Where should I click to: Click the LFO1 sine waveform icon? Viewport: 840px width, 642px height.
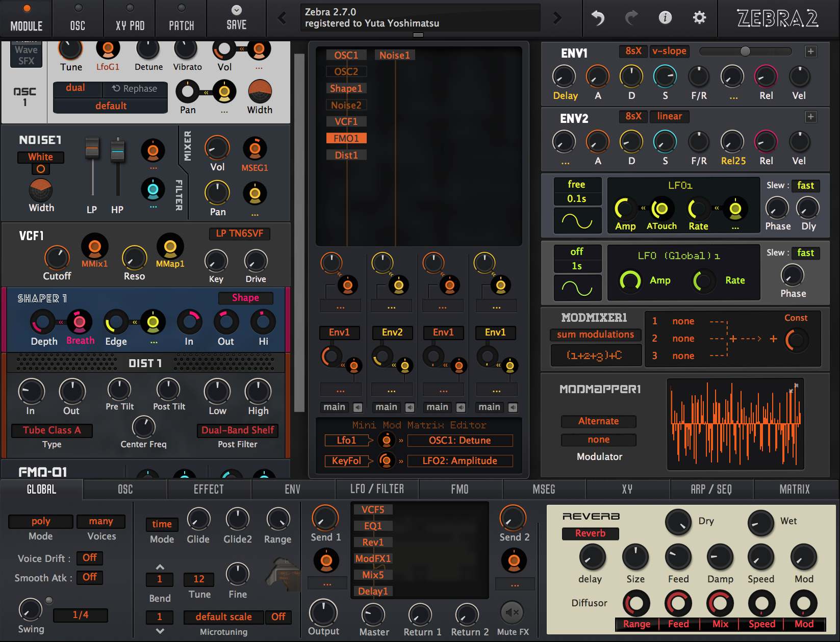coord(577,221)
